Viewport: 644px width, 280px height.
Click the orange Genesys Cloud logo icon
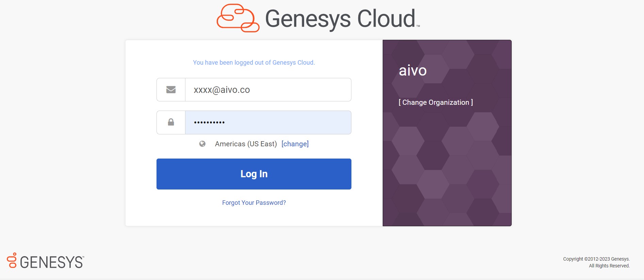pyautogui.click(x=238, y=18)
